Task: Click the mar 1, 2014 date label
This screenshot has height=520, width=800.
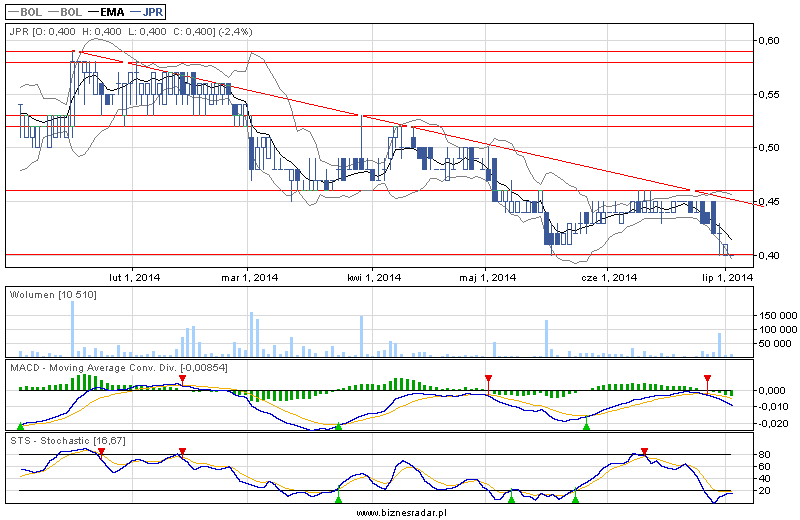Action: point(249,278)
